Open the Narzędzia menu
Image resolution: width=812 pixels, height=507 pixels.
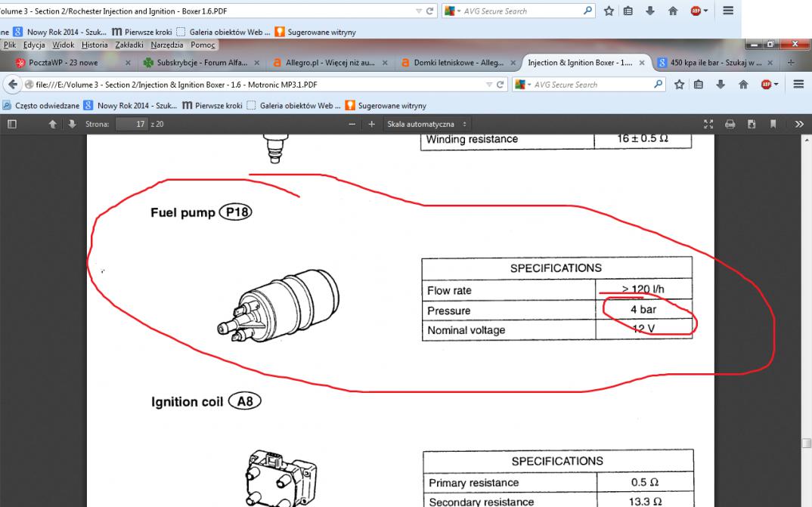[167, 45]
